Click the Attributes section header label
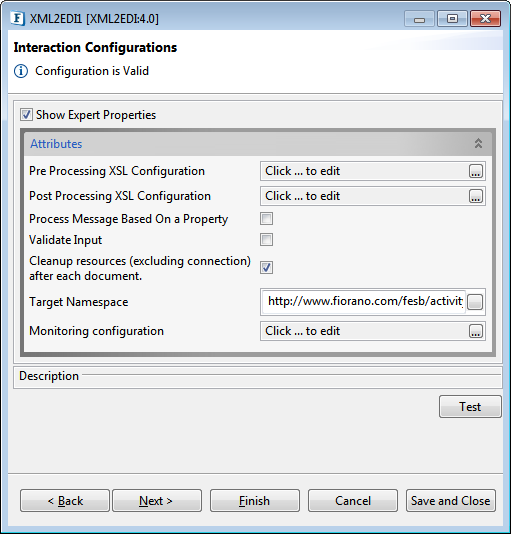This screenshot has width=511, height=534. (56, 144)
